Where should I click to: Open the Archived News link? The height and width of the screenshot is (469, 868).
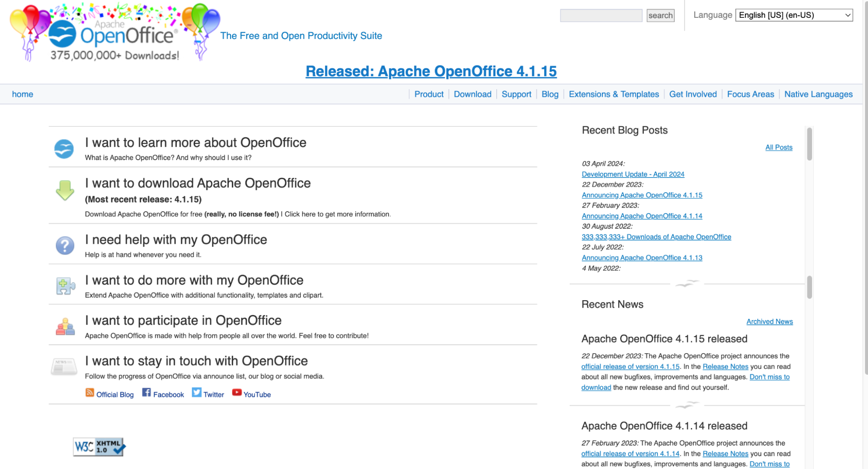769,321
